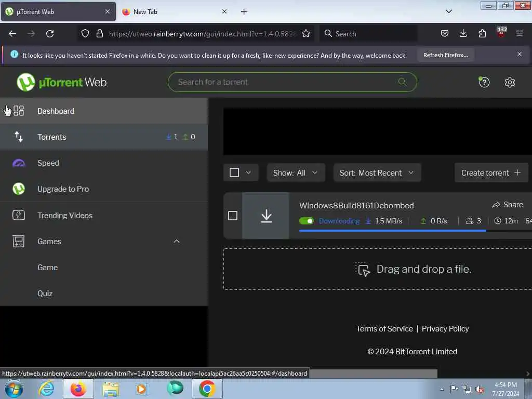Screen dimensions: 532x399
Task: Click the Drag and drop a file area
Action: point(378,269)
